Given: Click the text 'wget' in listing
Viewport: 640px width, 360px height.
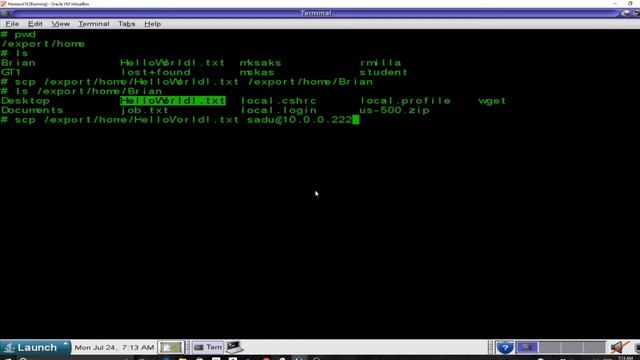Looking at the screenshot, I should pyautogui.click(x=492, y=101).
